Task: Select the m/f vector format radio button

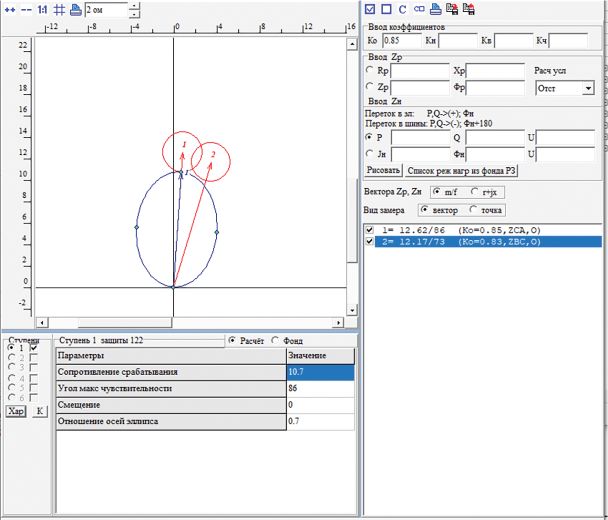Action: tap(437, 191)
